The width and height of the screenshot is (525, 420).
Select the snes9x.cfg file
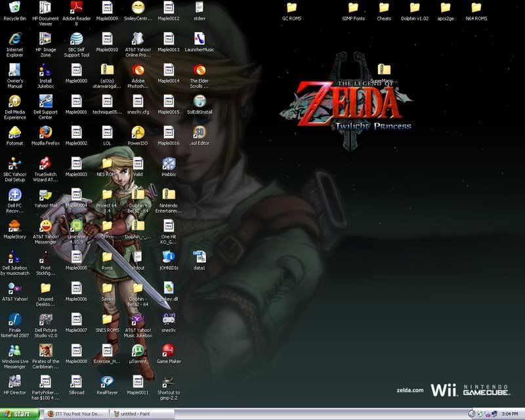click(138, 101)
